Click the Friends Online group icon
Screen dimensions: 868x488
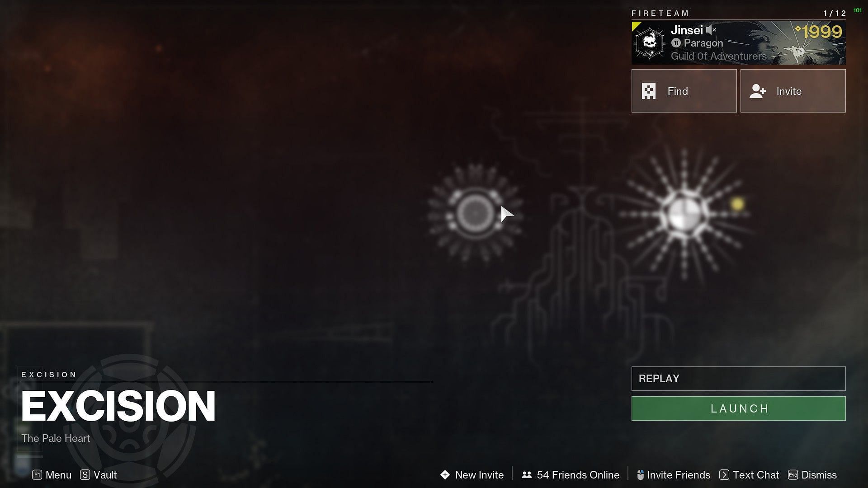(527, 475)
